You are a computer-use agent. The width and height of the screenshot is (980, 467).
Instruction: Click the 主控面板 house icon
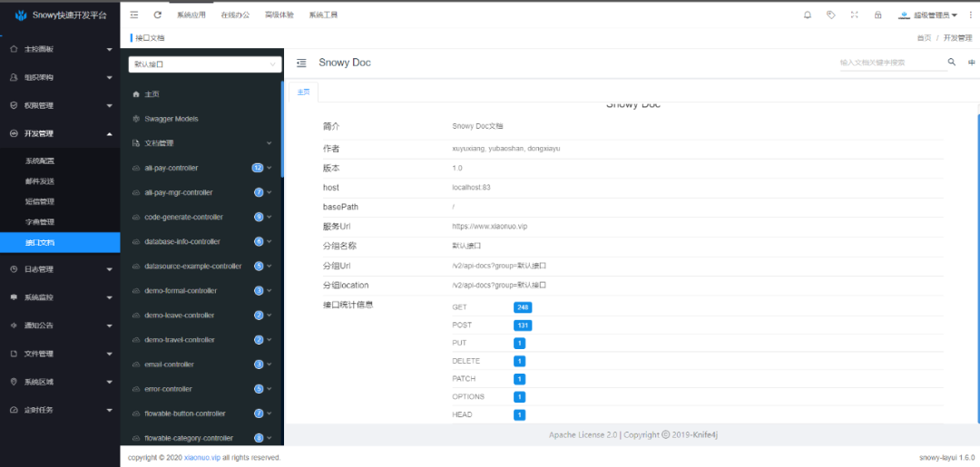click(x=14, y=49)
